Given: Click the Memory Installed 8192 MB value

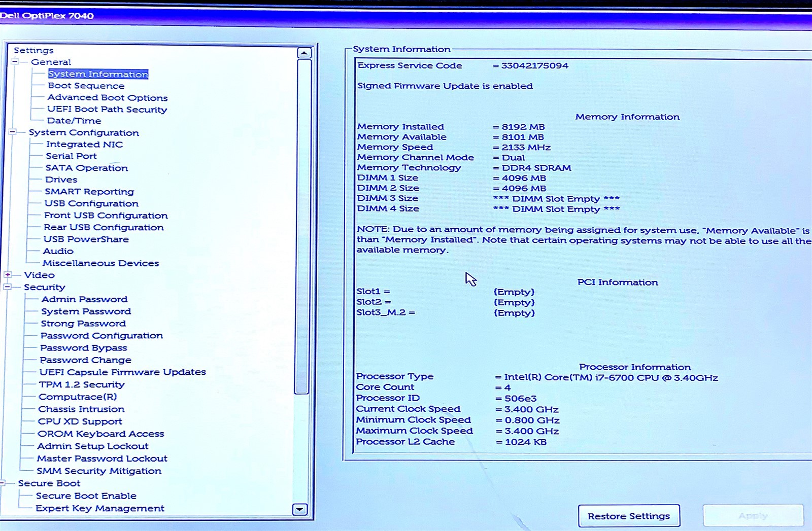Looking at the screenshot, I should (x=523, y=127).
